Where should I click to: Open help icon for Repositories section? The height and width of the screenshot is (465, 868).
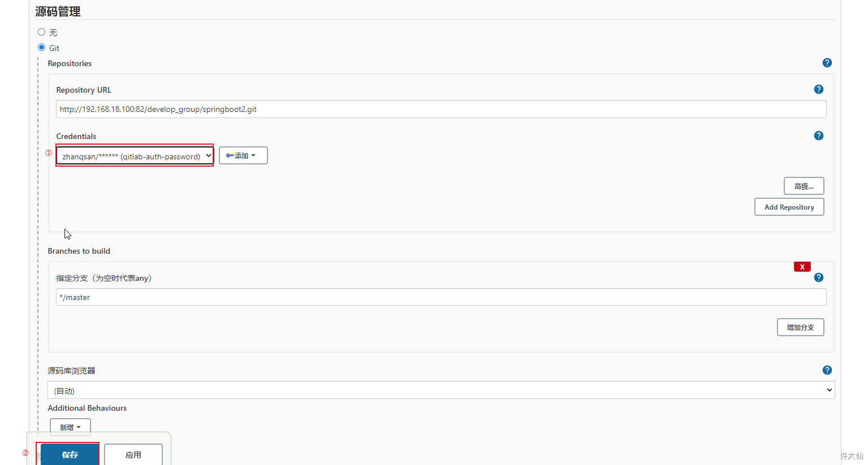[x=827, y=63]
